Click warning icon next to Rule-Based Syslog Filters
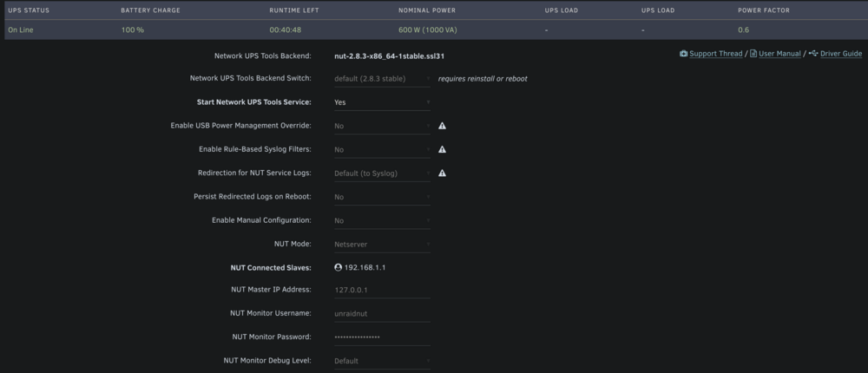 click(442, 149)
